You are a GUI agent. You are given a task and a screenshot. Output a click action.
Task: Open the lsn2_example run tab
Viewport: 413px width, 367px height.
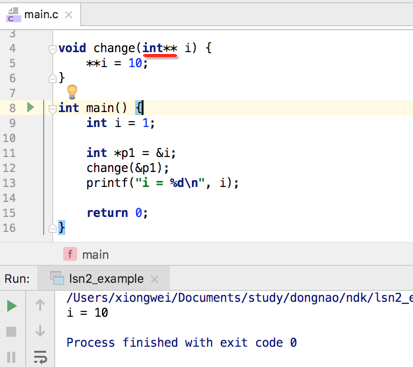click(x=103, y=279)
